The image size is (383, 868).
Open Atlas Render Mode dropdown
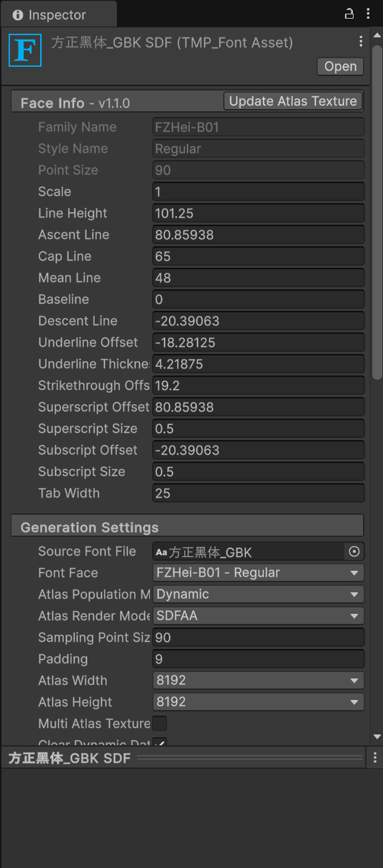[259, 616]
